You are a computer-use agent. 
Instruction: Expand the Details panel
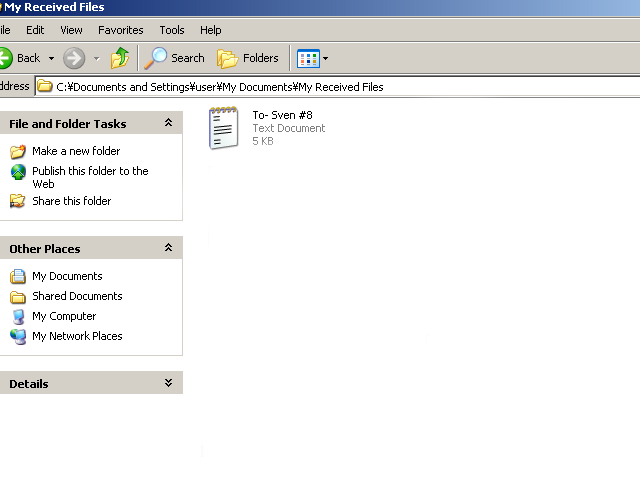tap(168, 383)
